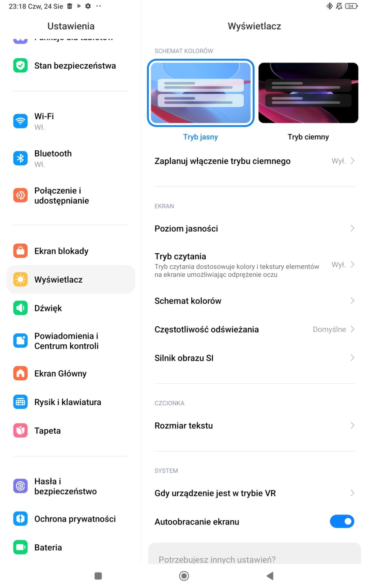Toggle Autoobracanie ekranu switch
This screenshot has width=368, height=588.
click(x=342, y=521)
